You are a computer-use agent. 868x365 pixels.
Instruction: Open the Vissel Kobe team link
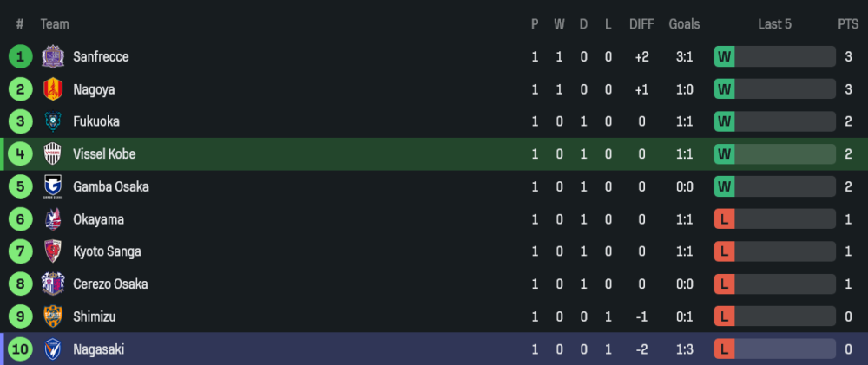coord(104,154)
